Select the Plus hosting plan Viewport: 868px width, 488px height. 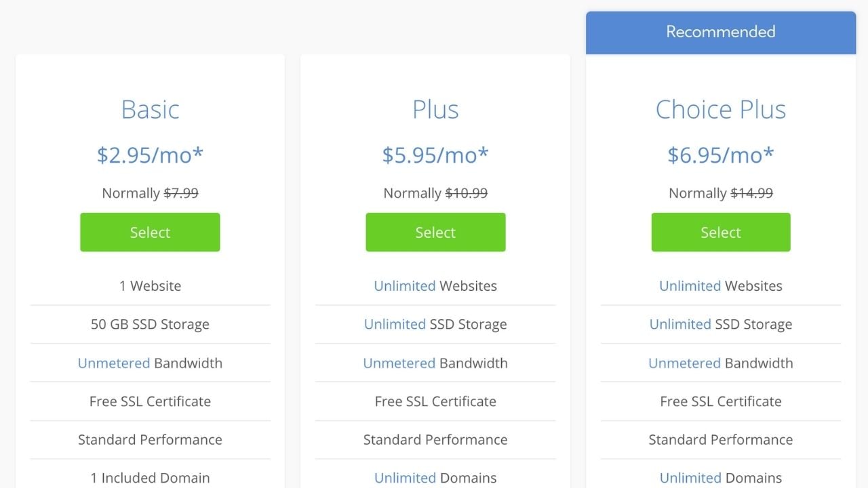(x=435, y=232)
